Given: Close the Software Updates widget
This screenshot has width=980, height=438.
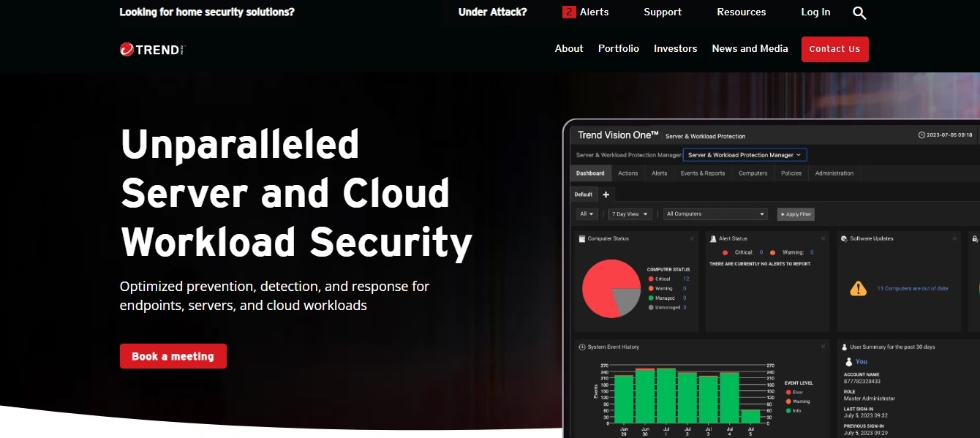Looking at the screenshot, I should point(954,238).
